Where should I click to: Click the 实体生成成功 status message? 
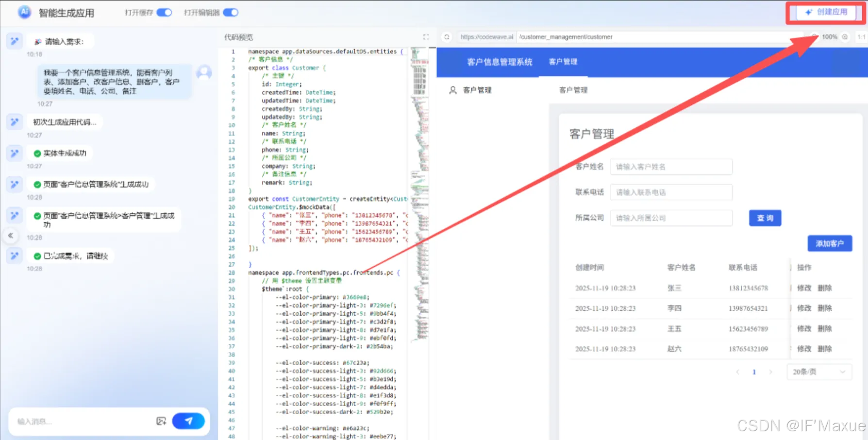click(60, 153)
